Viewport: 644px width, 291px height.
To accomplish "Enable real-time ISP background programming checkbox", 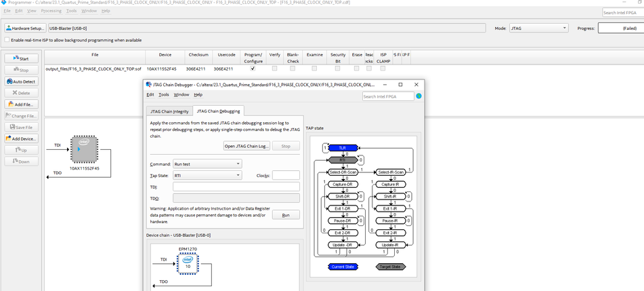I will click(7, 40).
